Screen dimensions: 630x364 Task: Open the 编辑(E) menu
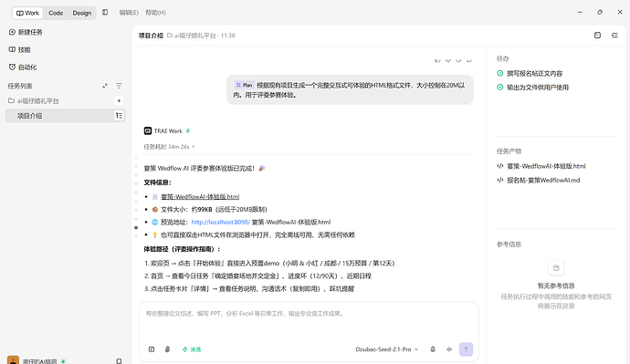click(x=129, y=13)
